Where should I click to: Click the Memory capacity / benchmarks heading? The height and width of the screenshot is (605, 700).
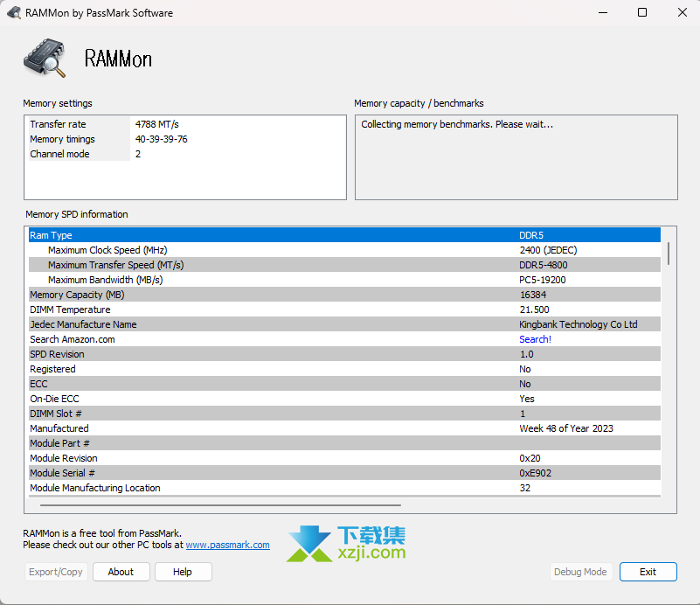[419, 103]
